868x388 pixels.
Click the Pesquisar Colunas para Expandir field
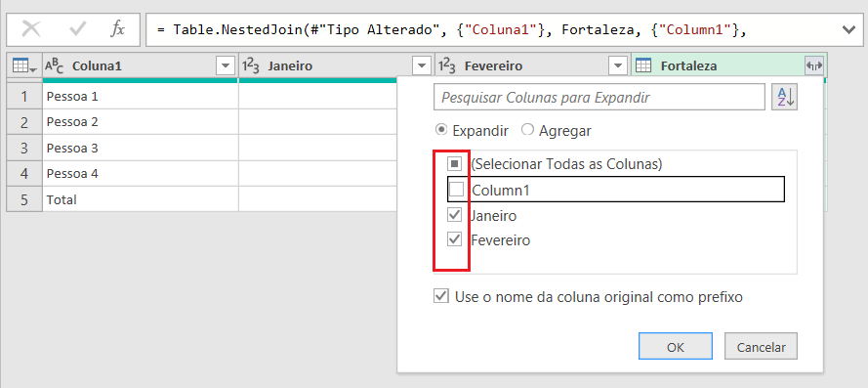pos(599,98)
